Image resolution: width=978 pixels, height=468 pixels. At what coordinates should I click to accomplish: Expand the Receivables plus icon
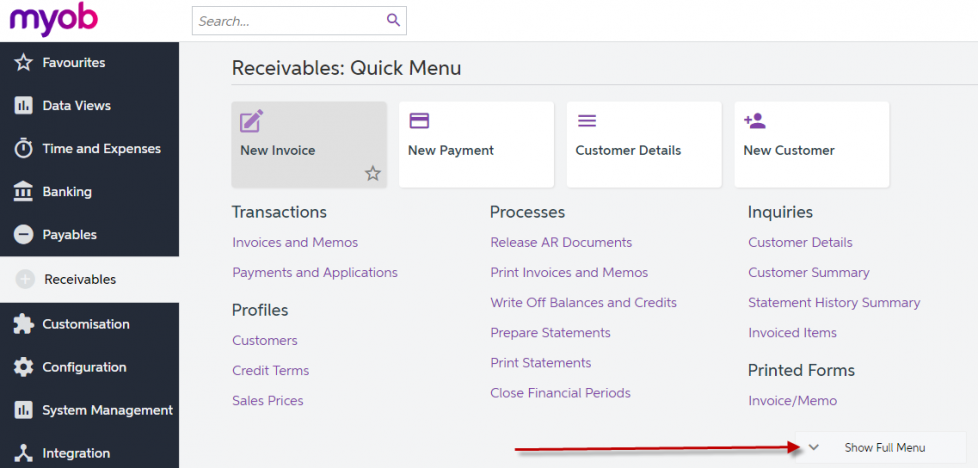25,280
